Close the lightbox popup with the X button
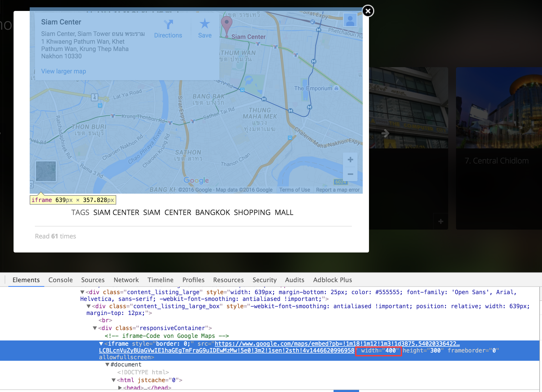 368,11
